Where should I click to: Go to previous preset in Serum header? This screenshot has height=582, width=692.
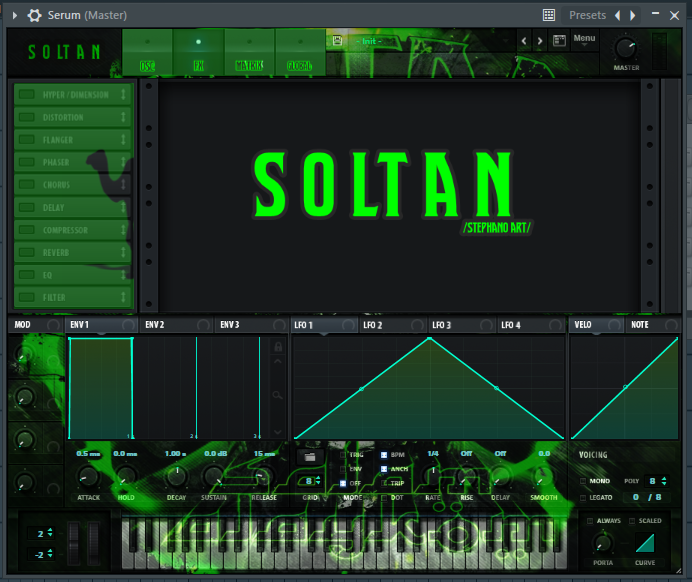[524, 41]
